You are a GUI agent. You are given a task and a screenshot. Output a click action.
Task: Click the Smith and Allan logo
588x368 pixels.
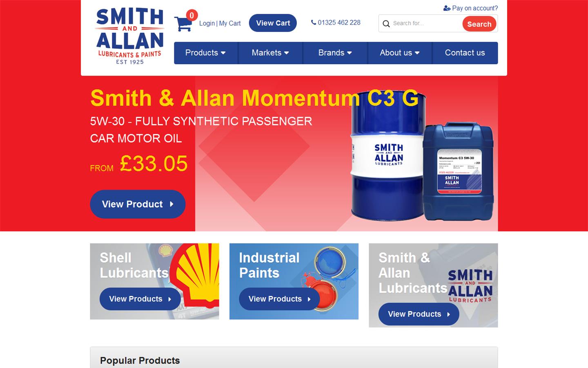[130, 36]
